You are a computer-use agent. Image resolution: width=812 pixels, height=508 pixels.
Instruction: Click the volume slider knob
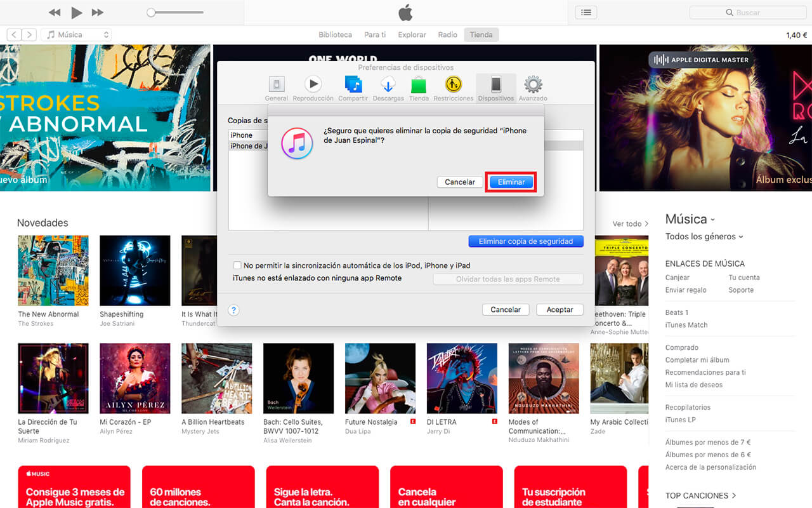point(151,13)
